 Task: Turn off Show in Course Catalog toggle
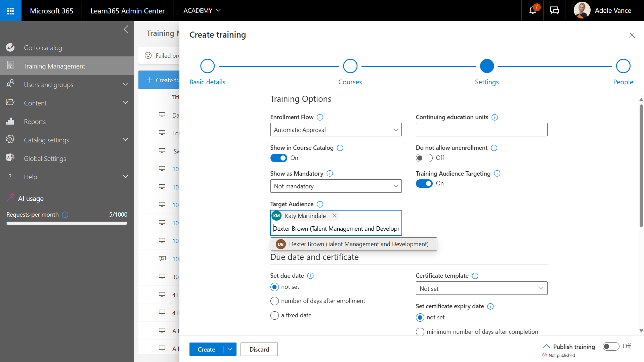point(278,158)
